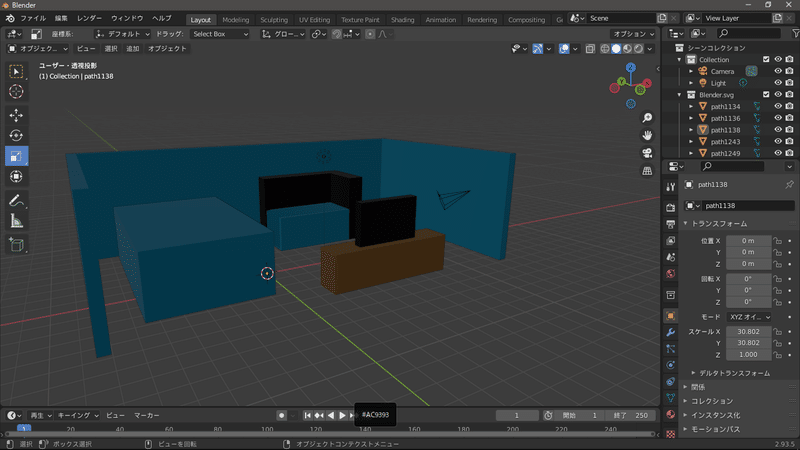
Task: Open the オプション dropdown
Action: pos(633,34)
